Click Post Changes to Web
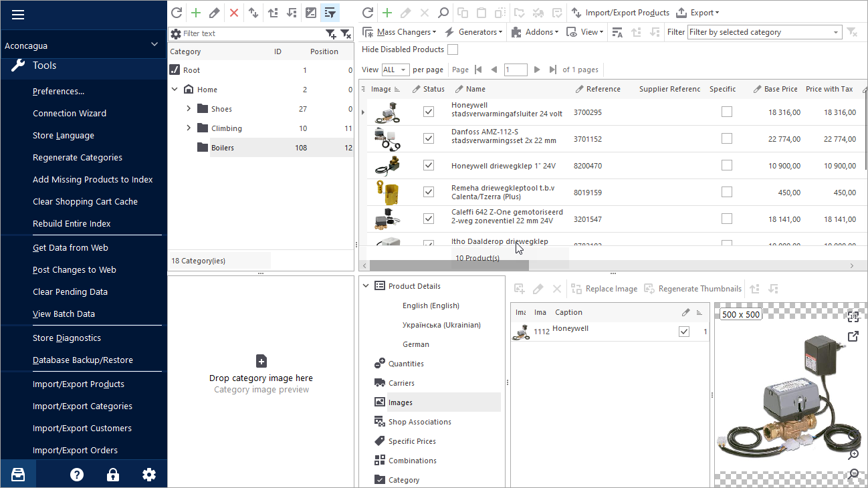 click(x=74, y=269)
